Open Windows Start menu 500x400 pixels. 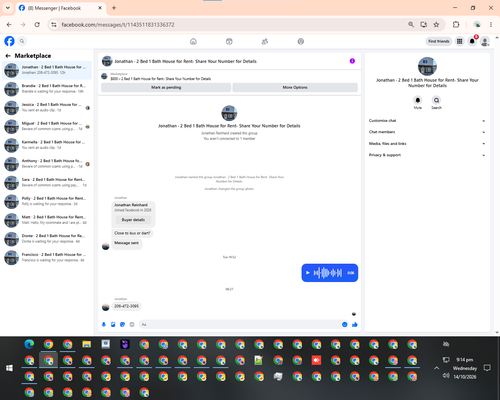(9, 368)
